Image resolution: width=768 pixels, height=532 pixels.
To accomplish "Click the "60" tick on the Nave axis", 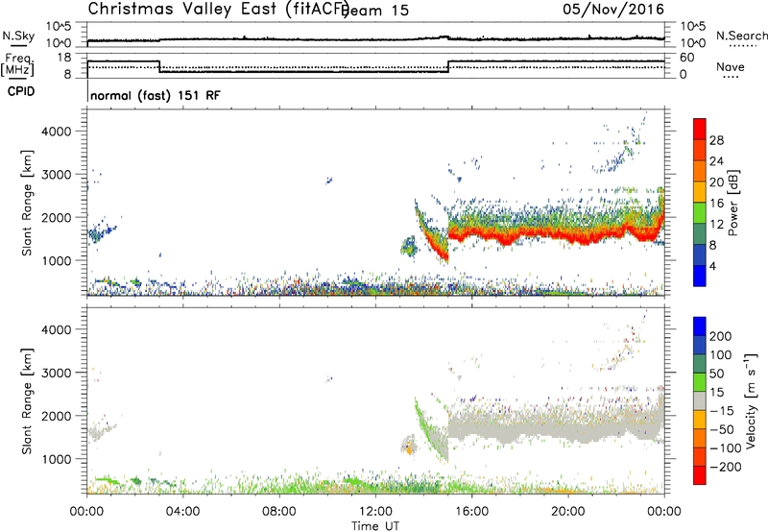I will click(x=686, y=58).
